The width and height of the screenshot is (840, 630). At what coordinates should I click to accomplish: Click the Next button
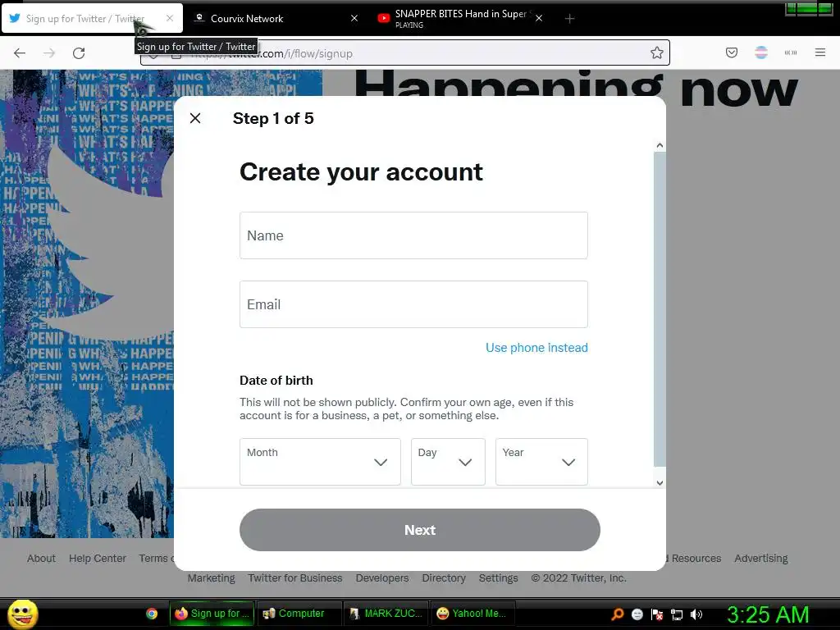click(x=419, y=530)
